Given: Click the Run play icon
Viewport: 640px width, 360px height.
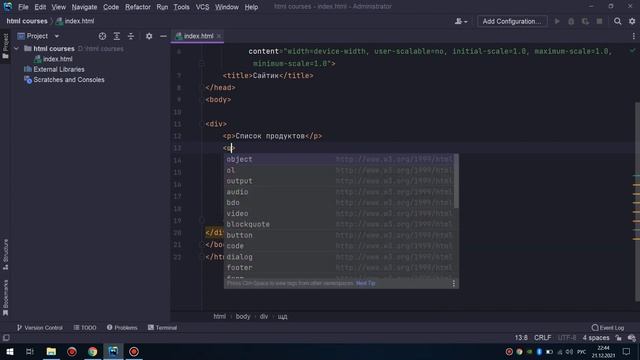Looking at the screenshot, I should 557,21.
